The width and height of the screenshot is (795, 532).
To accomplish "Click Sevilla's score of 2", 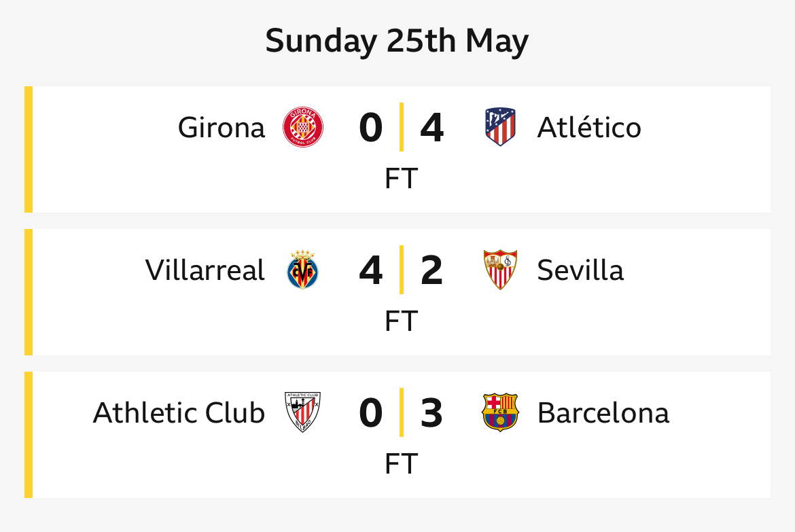I will (432, 270).
